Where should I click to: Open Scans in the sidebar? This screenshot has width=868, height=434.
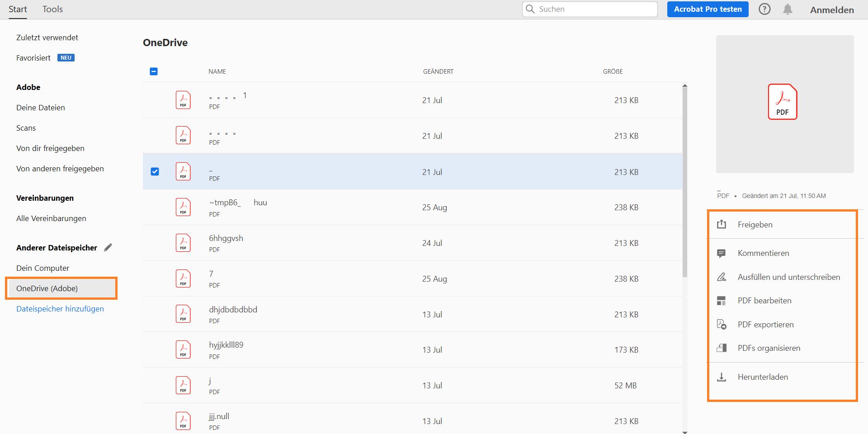pyautogui.click(x=26, y=128)
